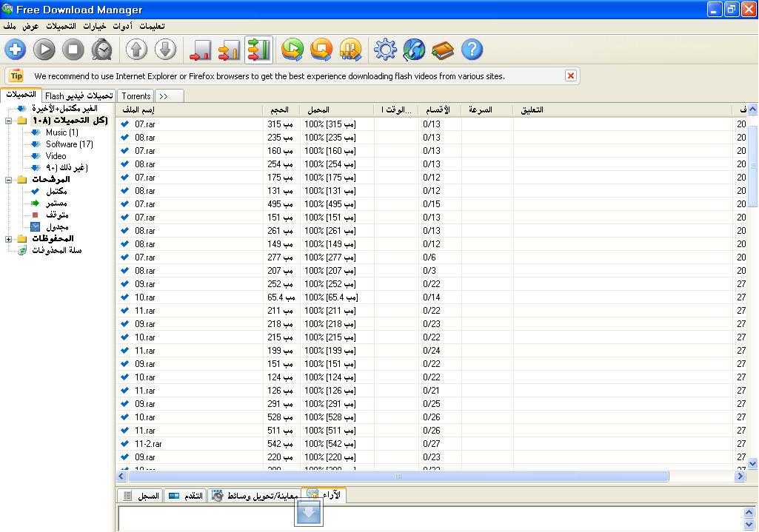
Task: Sort by إسم الملف column header
Action: coord(190,110)
